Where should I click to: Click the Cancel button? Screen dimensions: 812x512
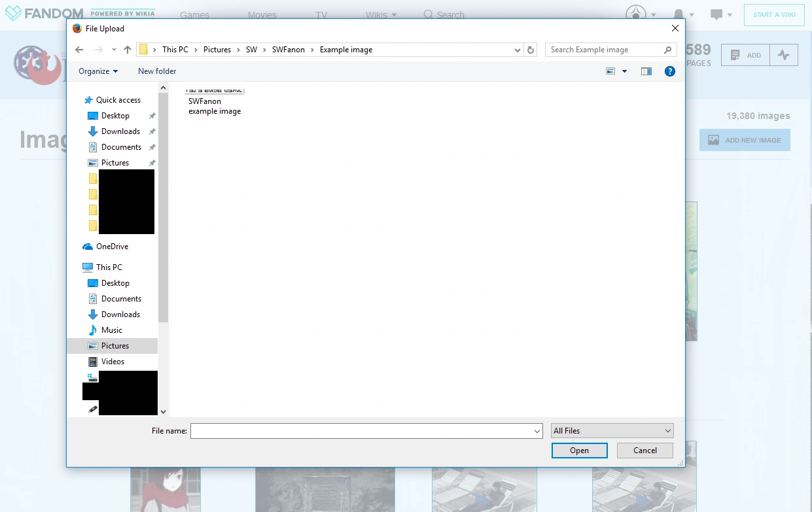click(644, 451)
